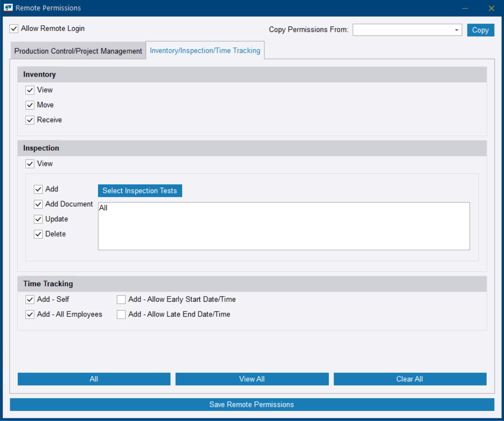Click the Inventory section header

coord(252,74)
